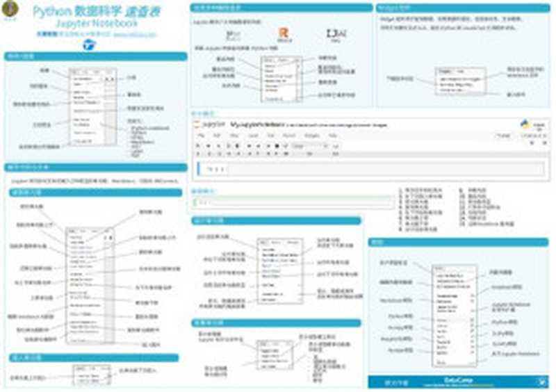Open the Kernel menu in the notebook
This screenshot has height=392, width=556.
[289, 136]
